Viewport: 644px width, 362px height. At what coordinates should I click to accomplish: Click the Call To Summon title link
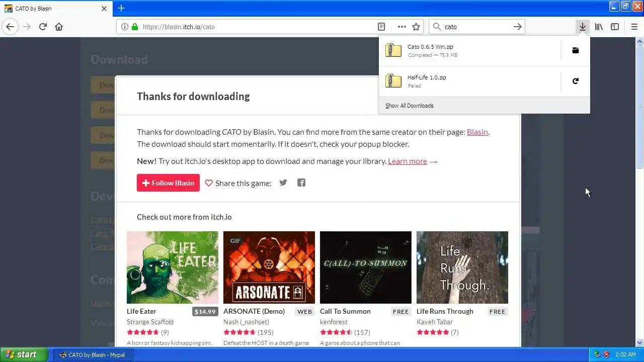coord(345,311)
